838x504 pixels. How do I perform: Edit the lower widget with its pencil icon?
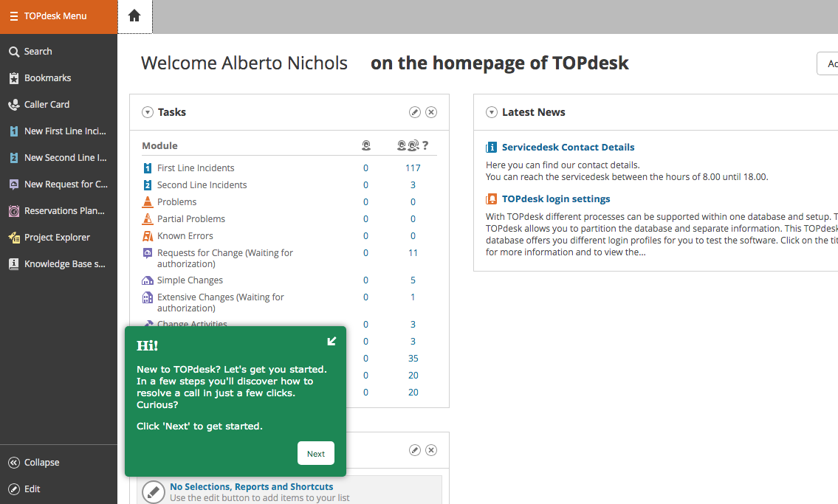pyautogui.click(x=415, y=450)
